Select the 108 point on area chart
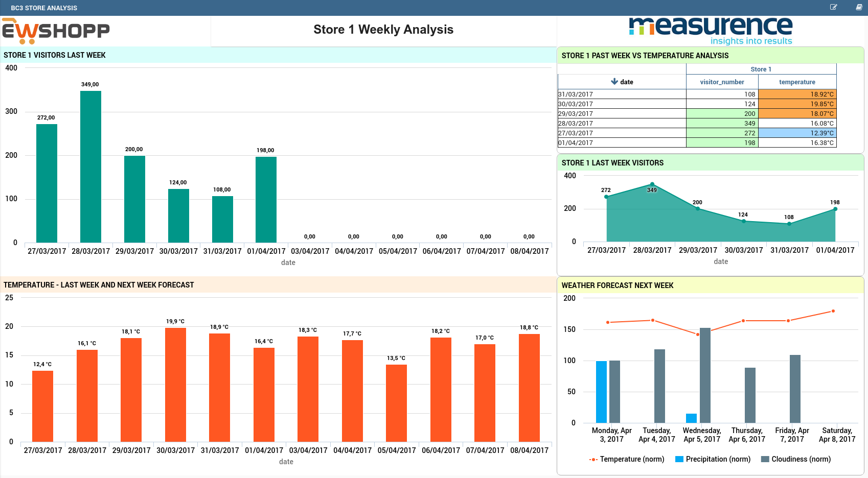This screenshot has height=478, width=868. tap(789, 224)
